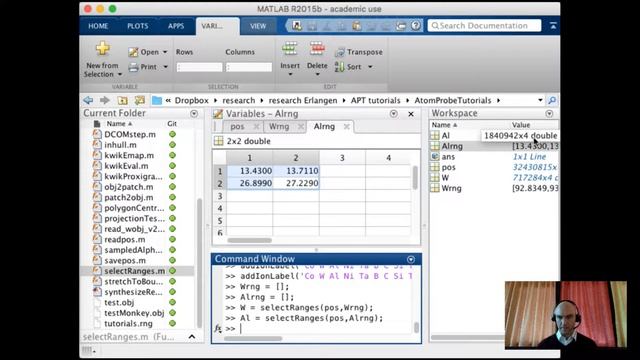Go back with the left arrow

pyautogui.click(x=88, y=100)
